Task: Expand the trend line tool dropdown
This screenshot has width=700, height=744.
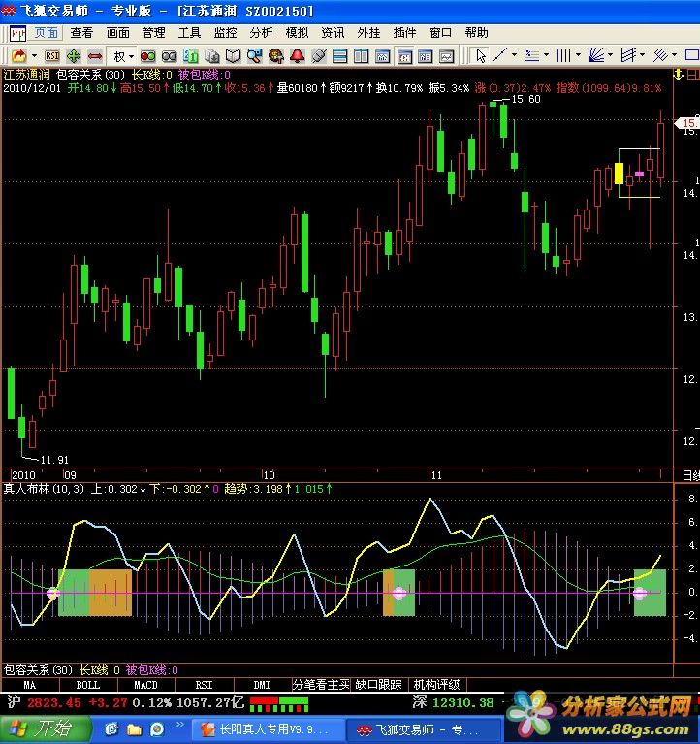Action: [x=514, y=56]
